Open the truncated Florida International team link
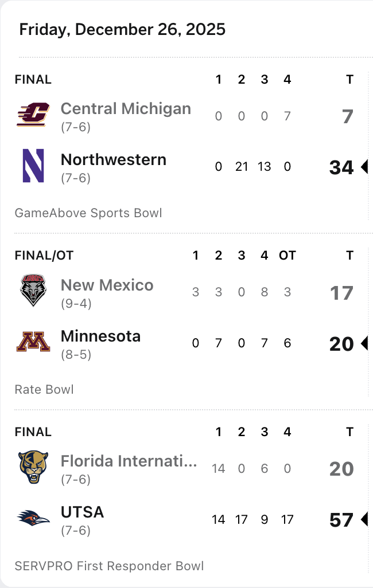The image size is (373, 588). [129, 461]
